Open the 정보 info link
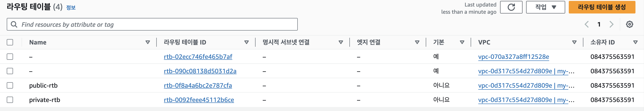644x111 pixels. pos(71,7)
